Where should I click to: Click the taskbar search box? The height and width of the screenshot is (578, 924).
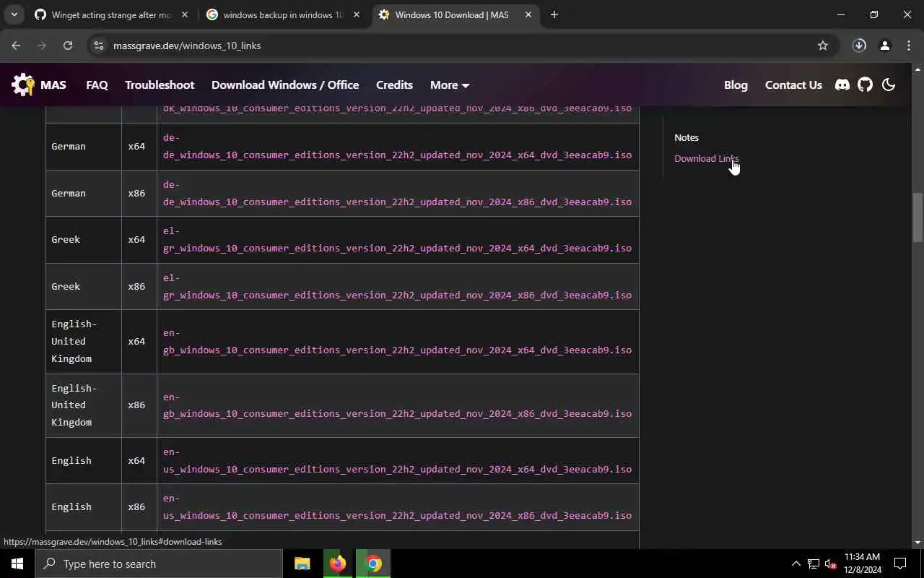tap(159, 564)
